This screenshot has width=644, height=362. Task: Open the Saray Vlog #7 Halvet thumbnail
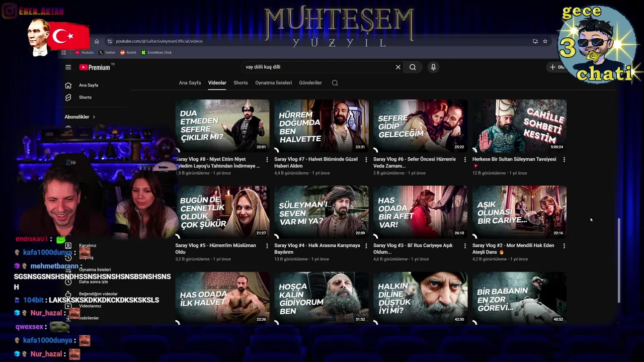tap(321, 126)
